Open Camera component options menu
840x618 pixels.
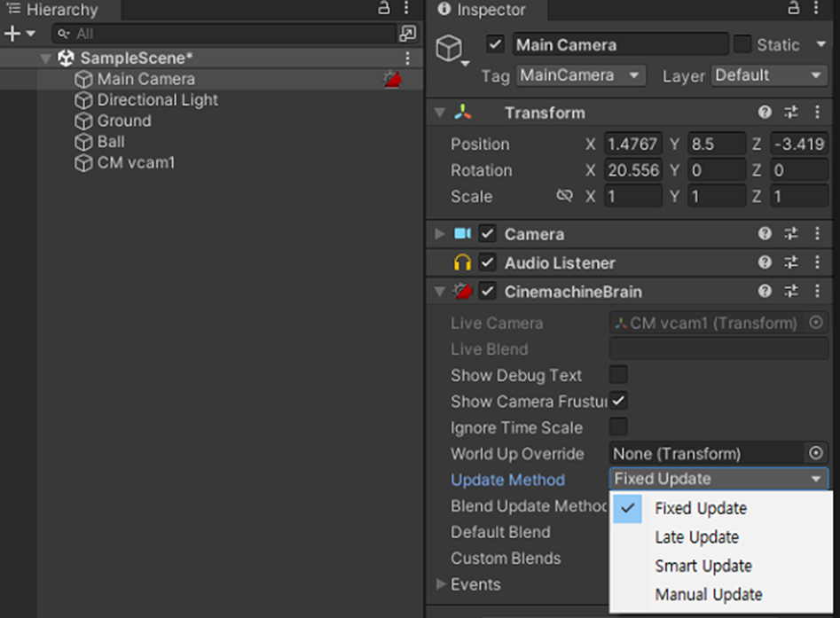[817, 233]
